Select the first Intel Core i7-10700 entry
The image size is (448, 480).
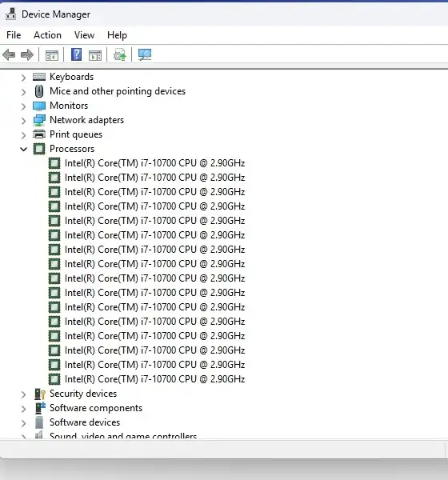[x=154, y=163]
